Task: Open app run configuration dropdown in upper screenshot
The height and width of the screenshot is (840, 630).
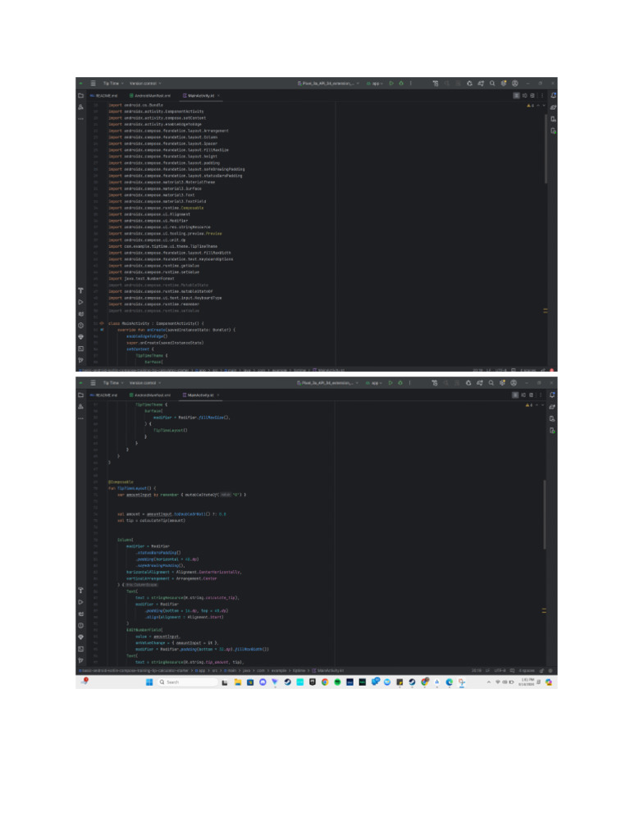Action: pyautogui.click(x=375, y=83)
